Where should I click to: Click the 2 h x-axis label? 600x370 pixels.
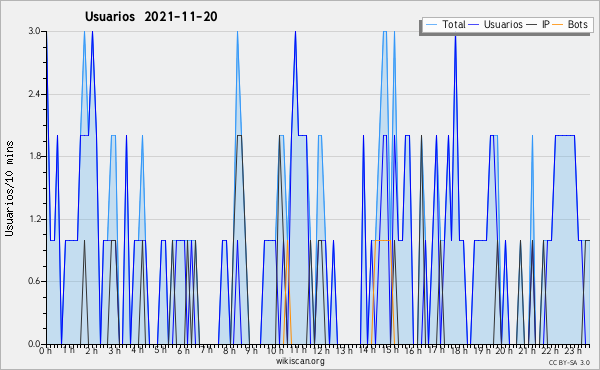point(91,351)
